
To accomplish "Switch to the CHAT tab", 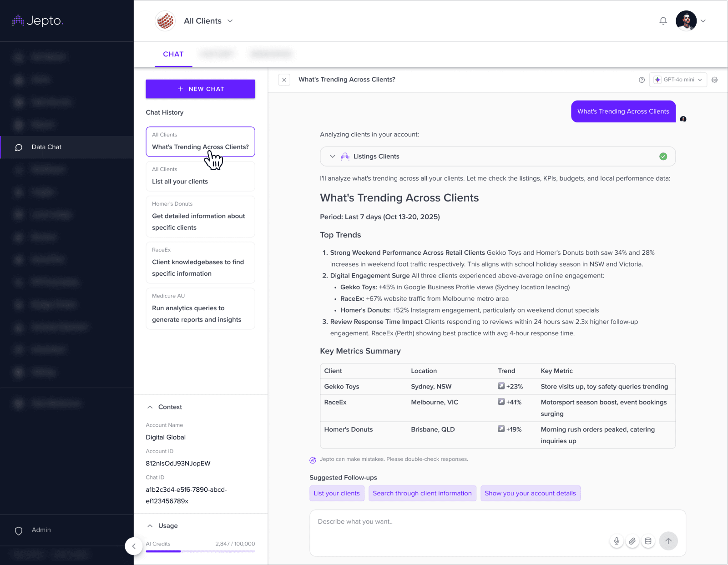I will point(173,54).
